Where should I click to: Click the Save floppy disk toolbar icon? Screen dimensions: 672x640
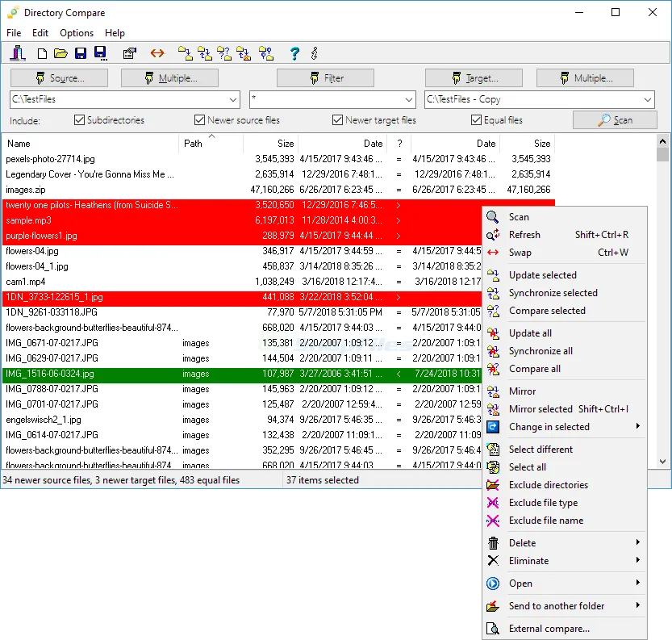pos(81,53)
